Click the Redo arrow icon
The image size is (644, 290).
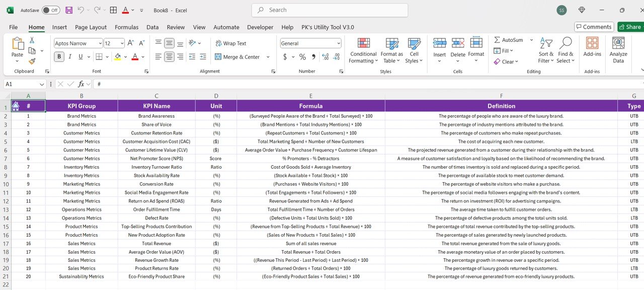97,10
